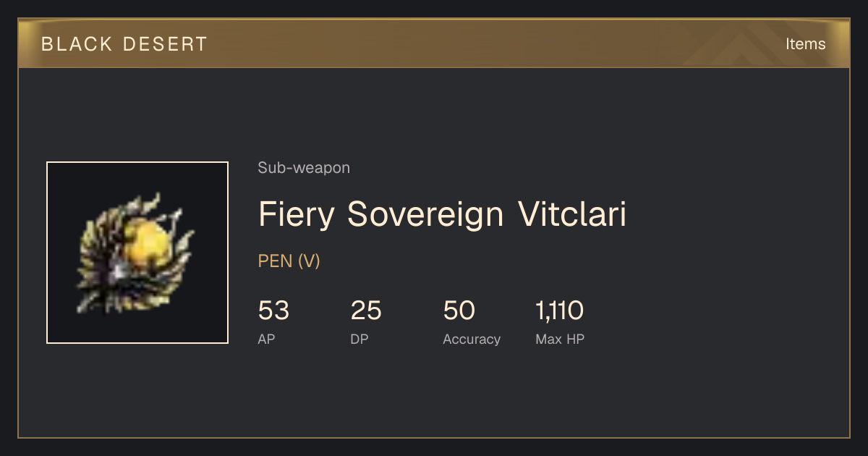
Task: Open the Items link in header
Action: click(805, 43)
